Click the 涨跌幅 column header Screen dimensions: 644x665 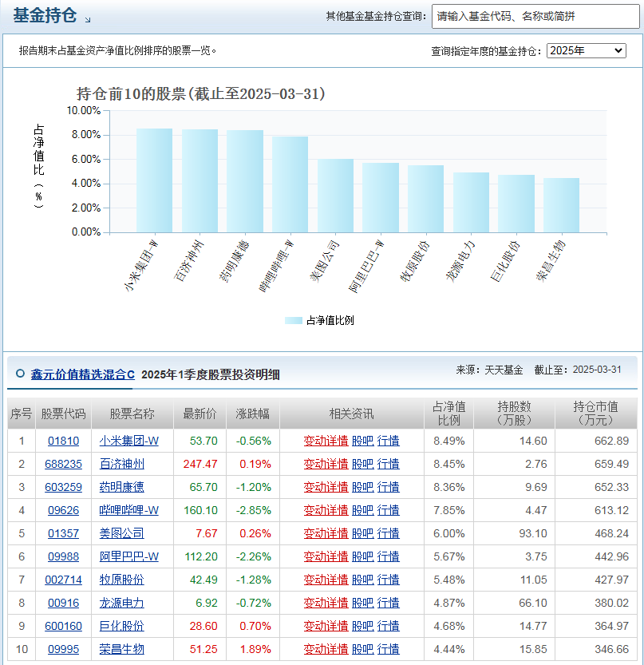click(253, 414)
